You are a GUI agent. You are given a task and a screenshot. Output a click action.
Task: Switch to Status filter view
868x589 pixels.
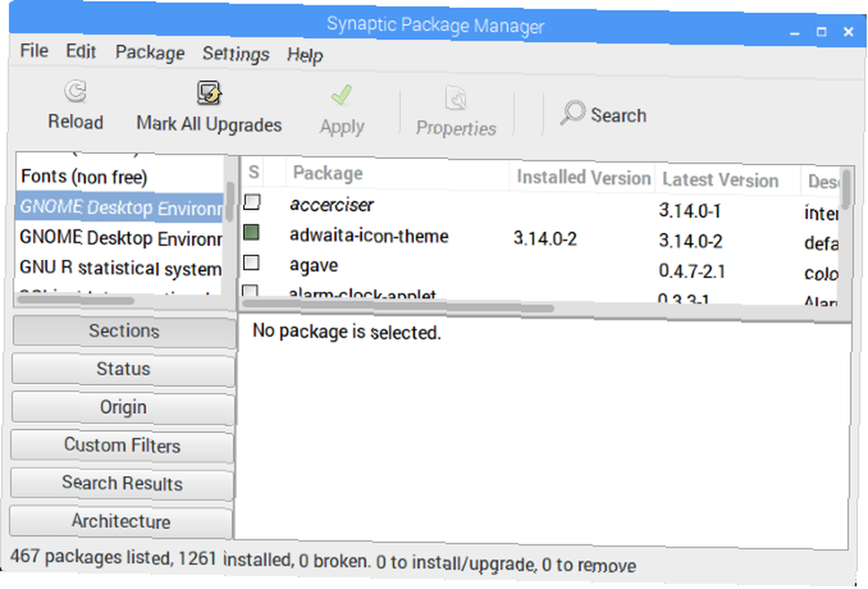pyautogui.click(x=123, y=369)
